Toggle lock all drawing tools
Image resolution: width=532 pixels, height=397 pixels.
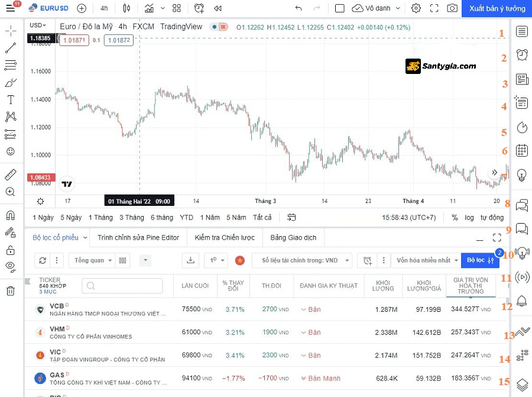click(11, 251)
